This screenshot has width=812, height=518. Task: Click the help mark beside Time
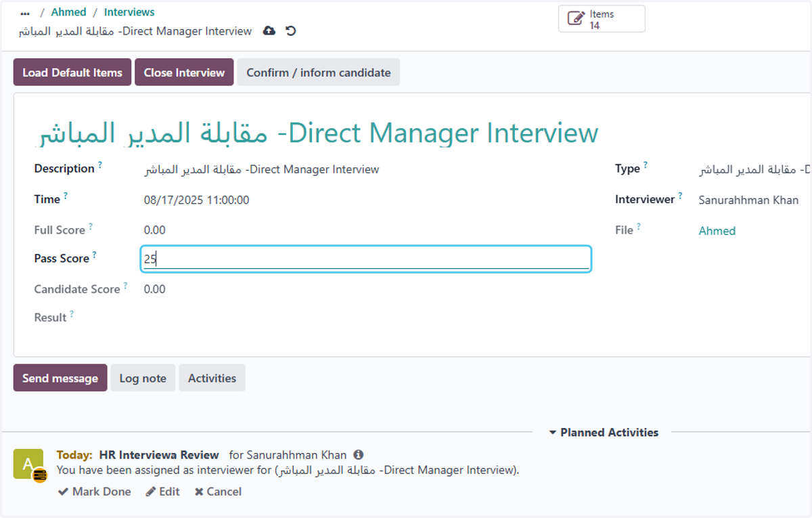(x=66, y=196)
